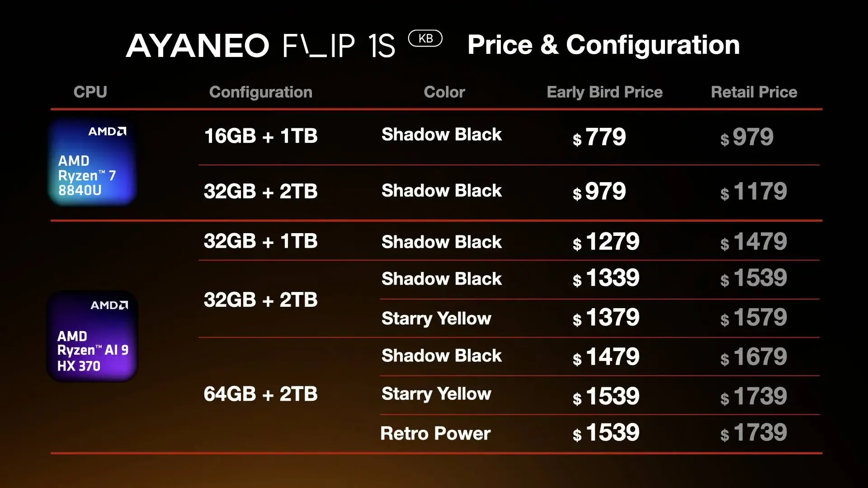This screenshot has width=868, height=488.
Task: Click the Retro Power color option
Action: point(435,433)
